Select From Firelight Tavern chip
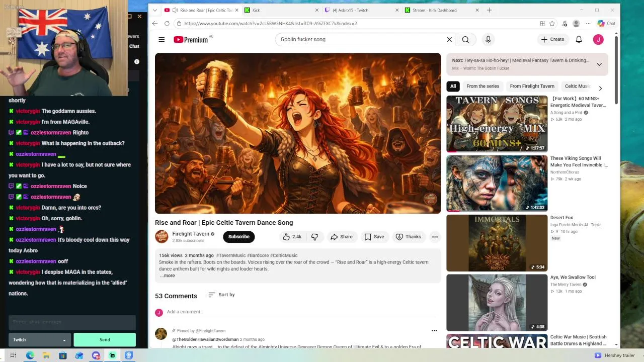644x362 pixels. pyautogui.click(x=532, y=86)
